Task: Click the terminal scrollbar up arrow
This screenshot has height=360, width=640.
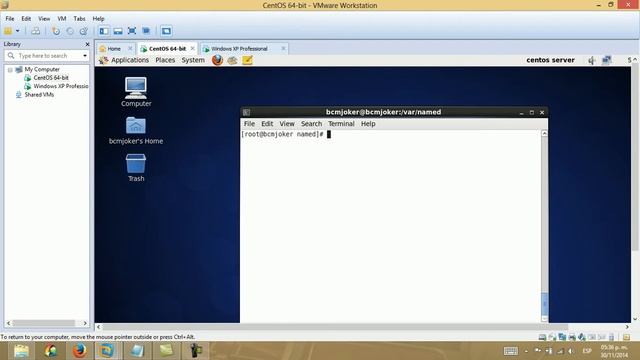Action: click(x=544, y=133)
